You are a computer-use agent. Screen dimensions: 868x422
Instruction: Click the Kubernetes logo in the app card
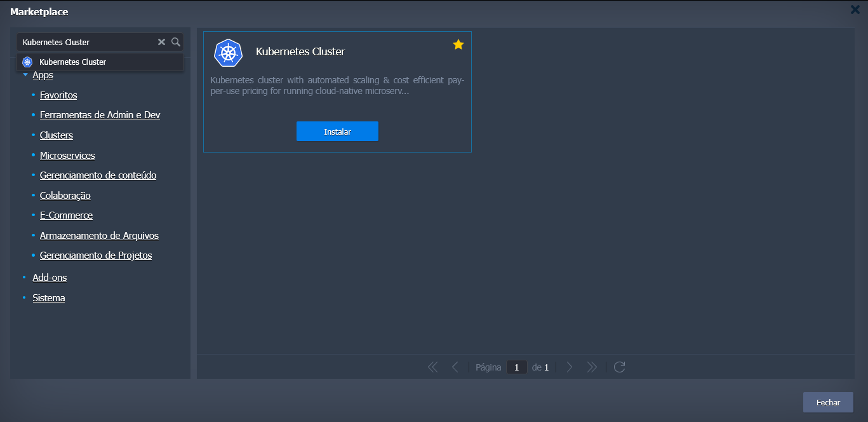pos(229,53)
